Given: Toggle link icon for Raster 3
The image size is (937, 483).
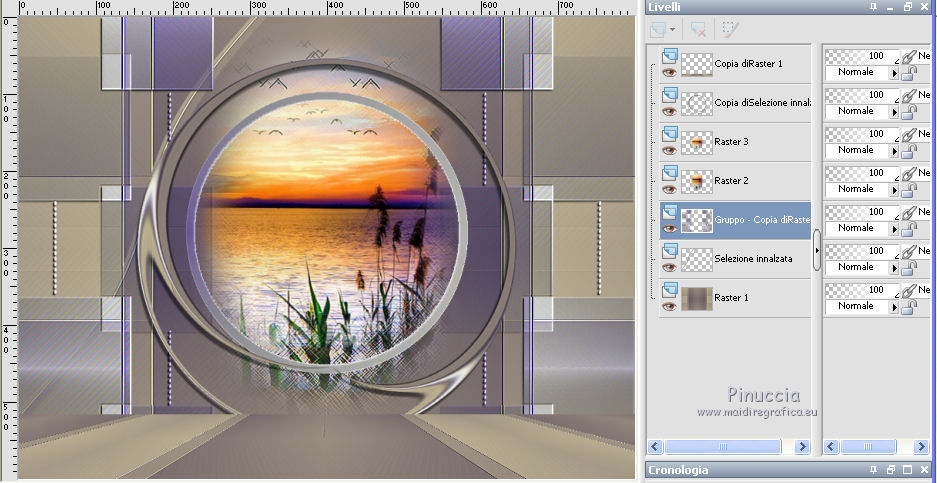Looking at the screenshot, I should point(909,134).
